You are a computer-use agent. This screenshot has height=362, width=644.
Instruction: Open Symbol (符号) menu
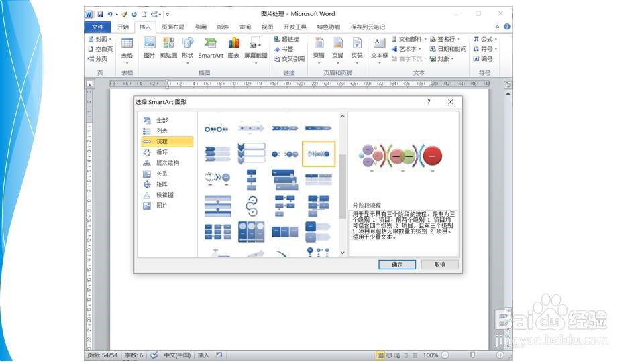pos(485,49)
